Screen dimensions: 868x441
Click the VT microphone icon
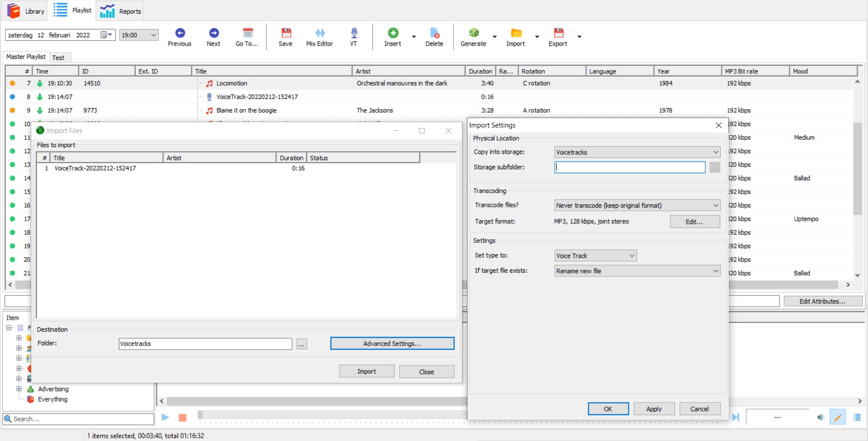(354, 33)
